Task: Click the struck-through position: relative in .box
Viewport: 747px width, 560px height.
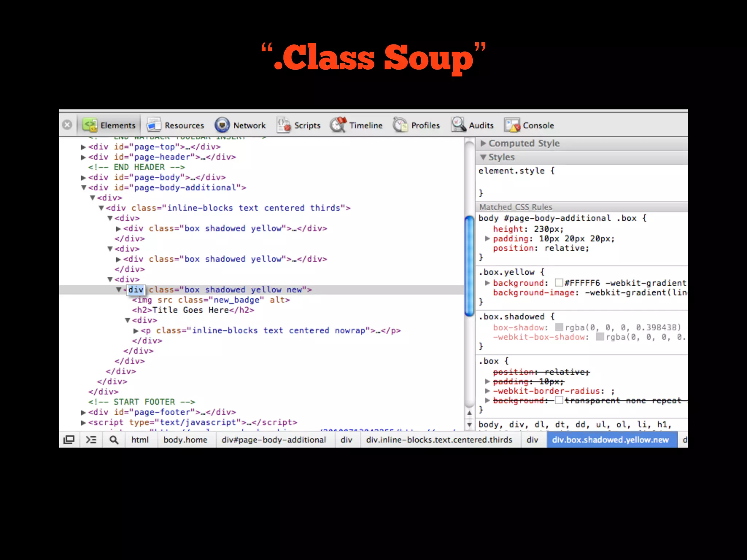Action: click(x=541, y=372)
